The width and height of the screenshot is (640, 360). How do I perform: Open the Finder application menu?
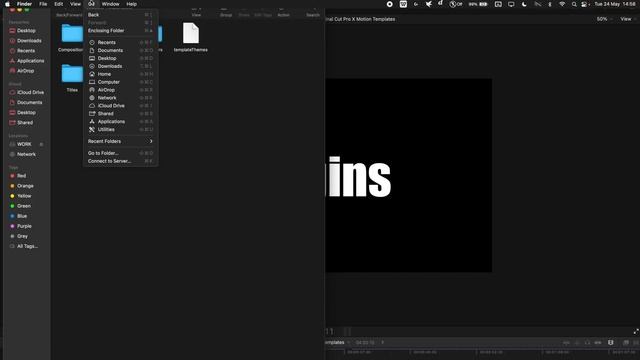pyautogui.click(x=24, y=4)
